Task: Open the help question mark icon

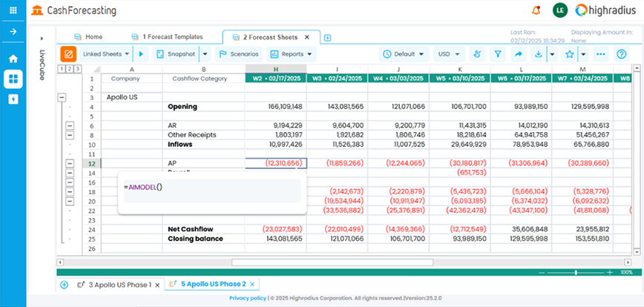Action: click(x=622, y=54)
